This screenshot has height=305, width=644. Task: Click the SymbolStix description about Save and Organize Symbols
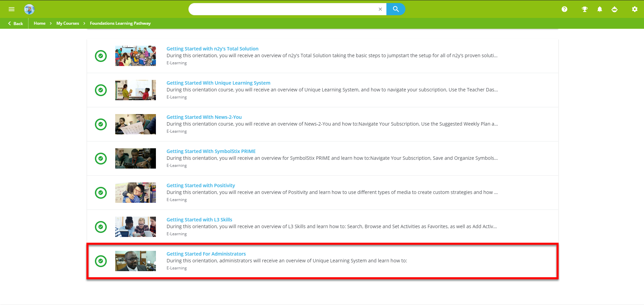click(x=332, y=158)
